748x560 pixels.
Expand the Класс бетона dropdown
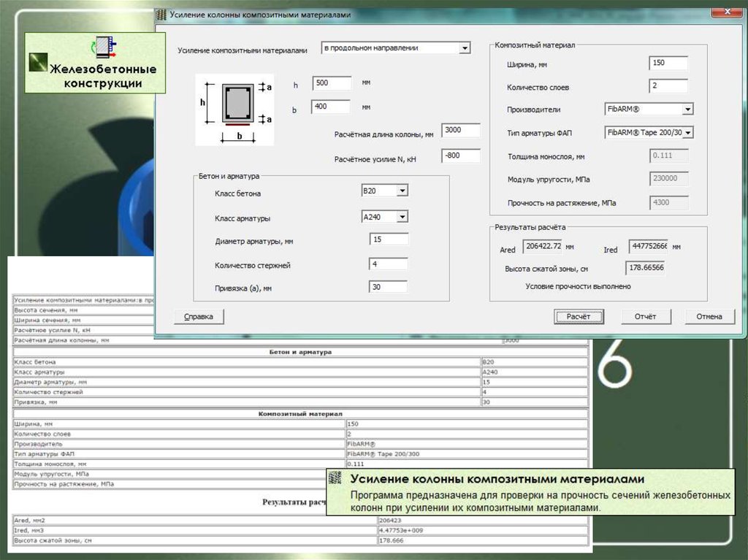pos(402,191)
